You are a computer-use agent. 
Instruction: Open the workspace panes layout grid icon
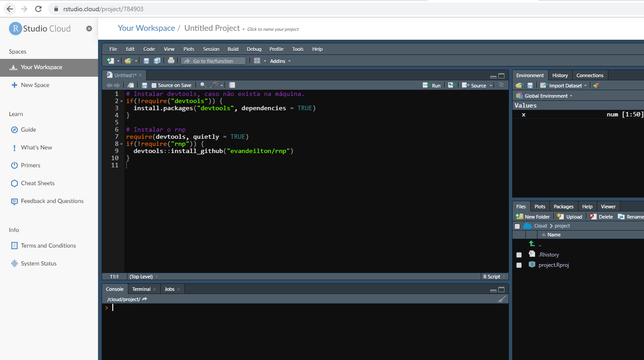(257, 61)
